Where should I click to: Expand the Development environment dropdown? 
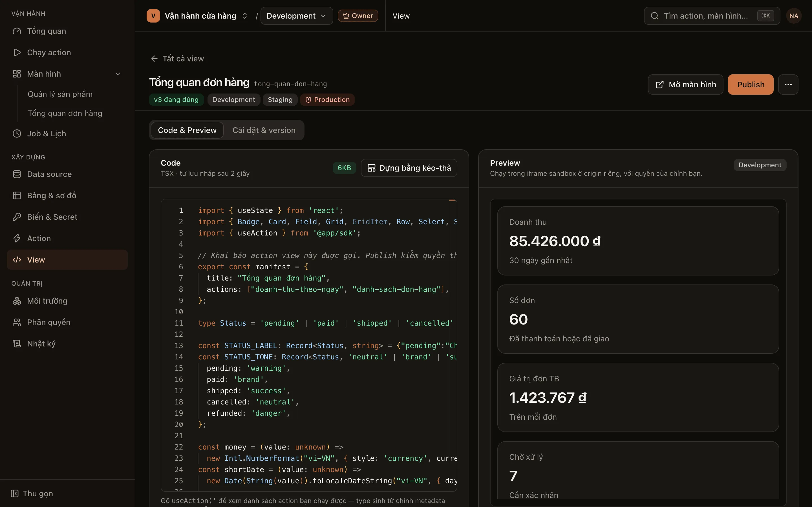point(297,16)
